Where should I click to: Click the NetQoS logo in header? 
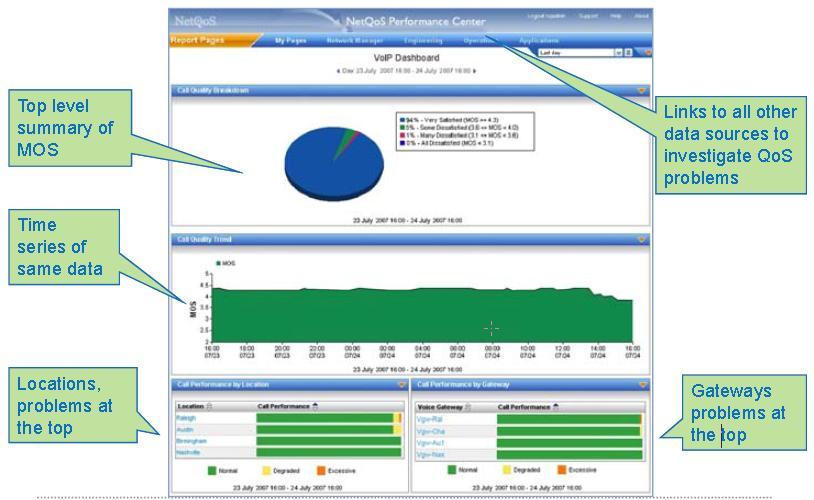click(195, 21)
